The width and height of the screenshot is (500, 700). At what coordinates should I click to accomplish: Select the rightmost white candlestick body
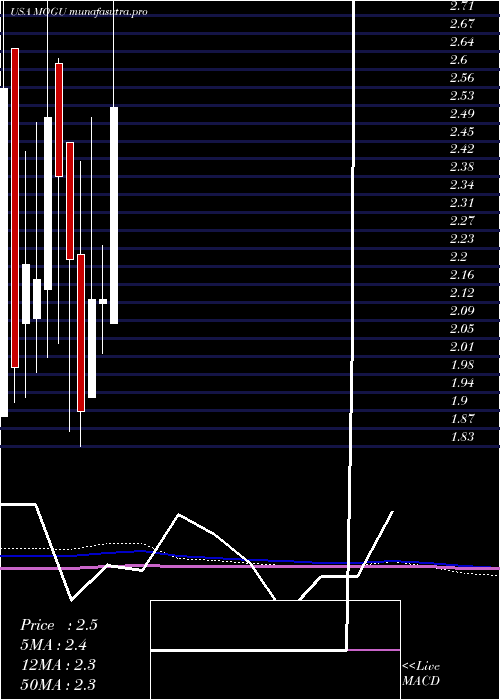114,215
